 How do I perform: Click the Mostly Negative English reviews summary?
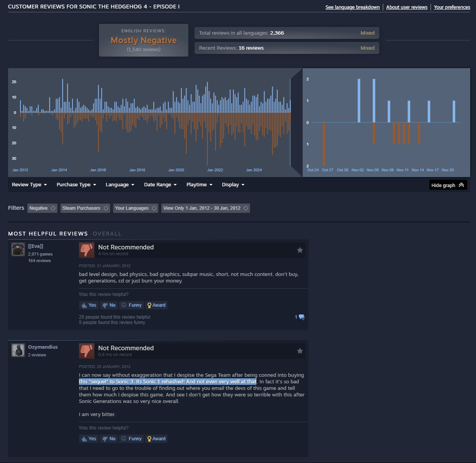(144, 40)
